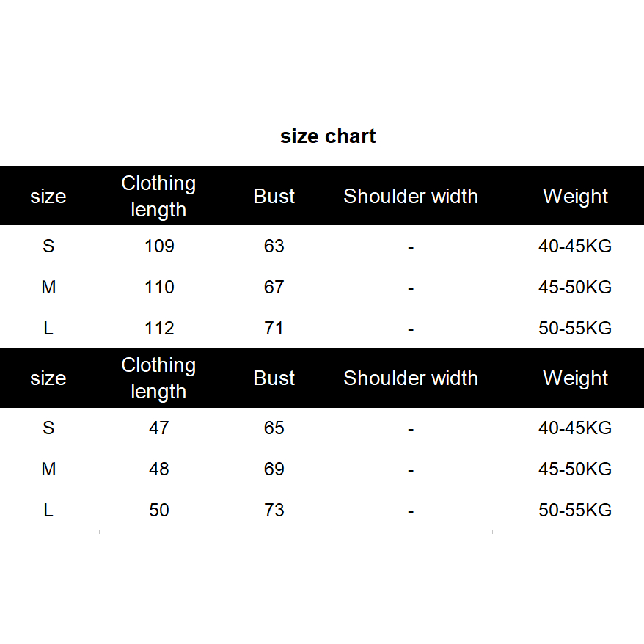The height and width of the screenshot is (644, 644).
Task: Click the Weight header in the lower table
Action: click(x=575, y=378)
